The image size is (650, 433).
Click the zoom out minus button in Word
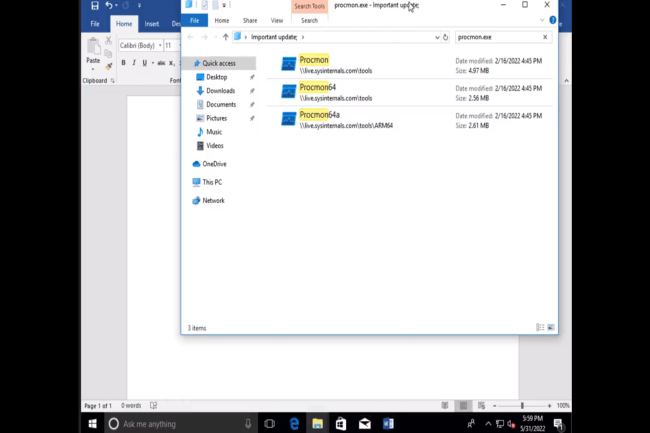495,406
